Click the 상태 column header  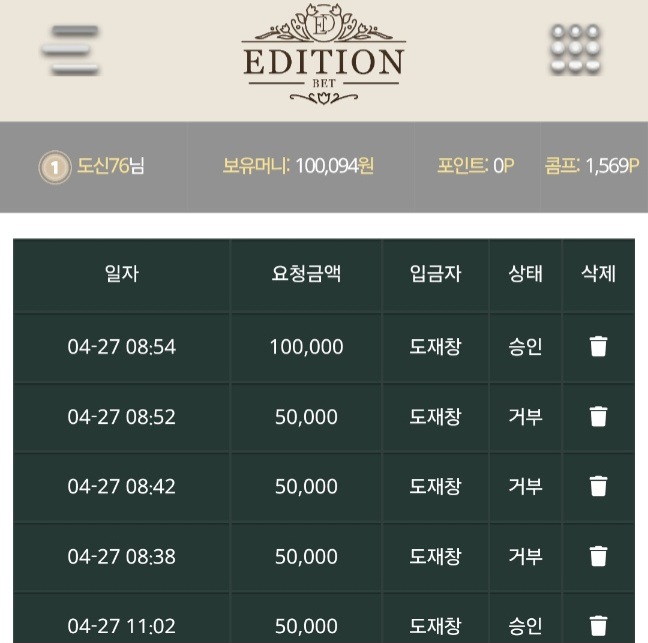tap(525, 274)
